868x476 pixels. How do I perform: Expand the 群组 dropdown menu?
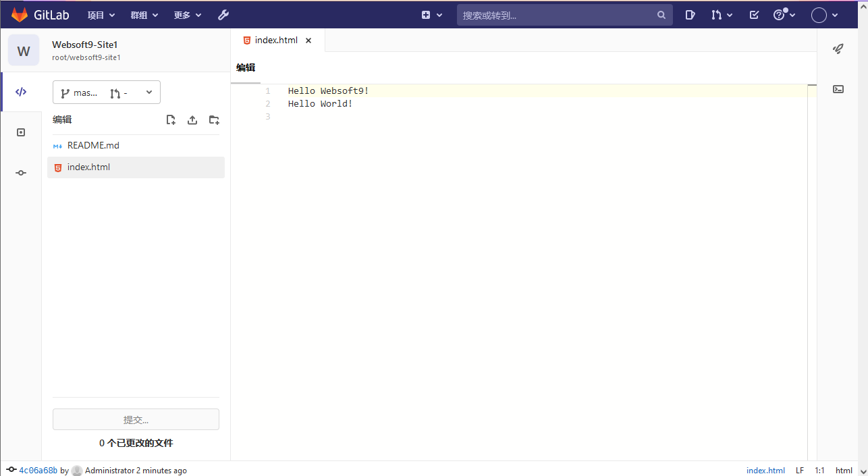click(x=144, y=15)
